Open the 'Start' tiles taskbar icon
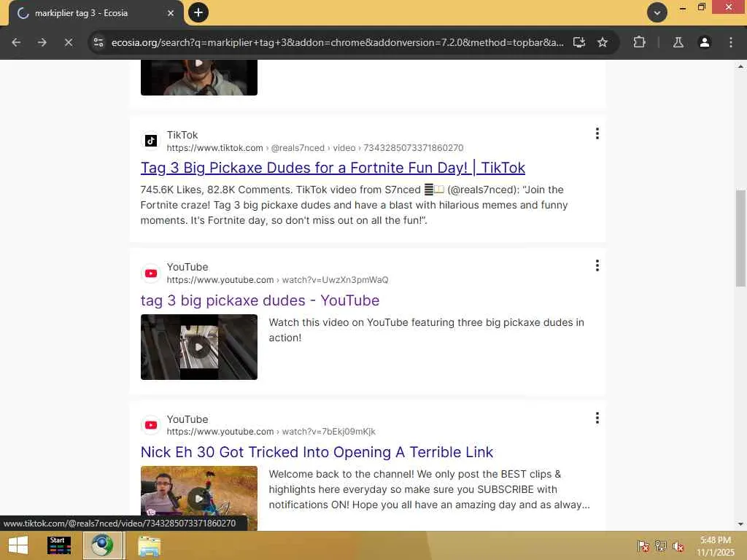The height and width of the screenshot is (560, 747). [x=59, y=545]
